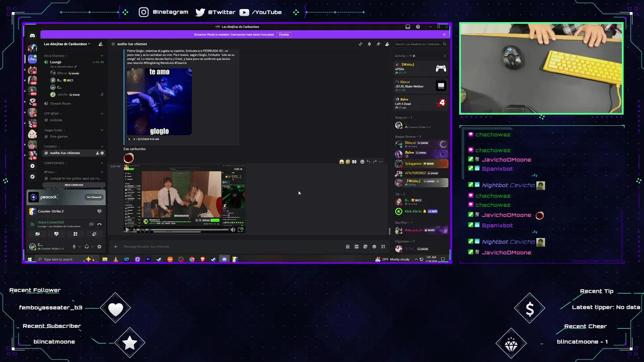Open the soundboard from voice panel

click(x=94, y=234)
